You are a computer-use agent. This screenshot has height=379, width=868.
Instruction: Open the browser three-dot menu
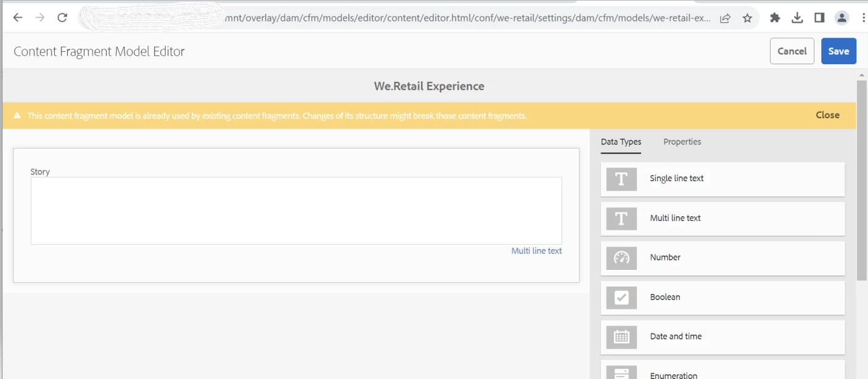coord(862,18)
